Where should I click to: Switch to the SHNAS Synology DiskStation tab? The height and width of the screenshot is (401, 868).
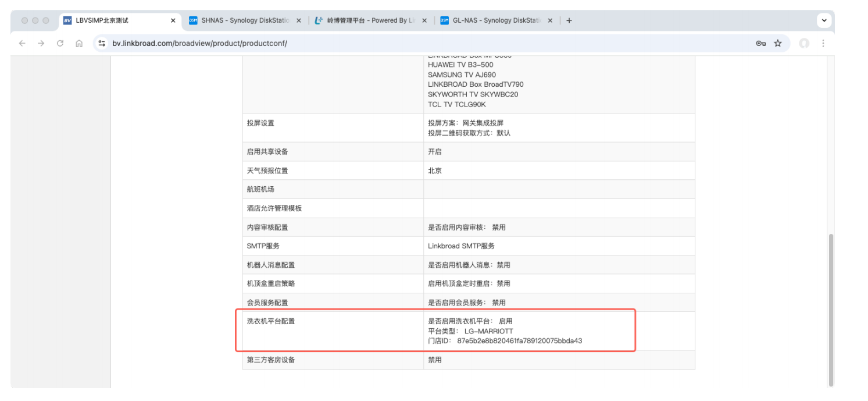(244, 20)
